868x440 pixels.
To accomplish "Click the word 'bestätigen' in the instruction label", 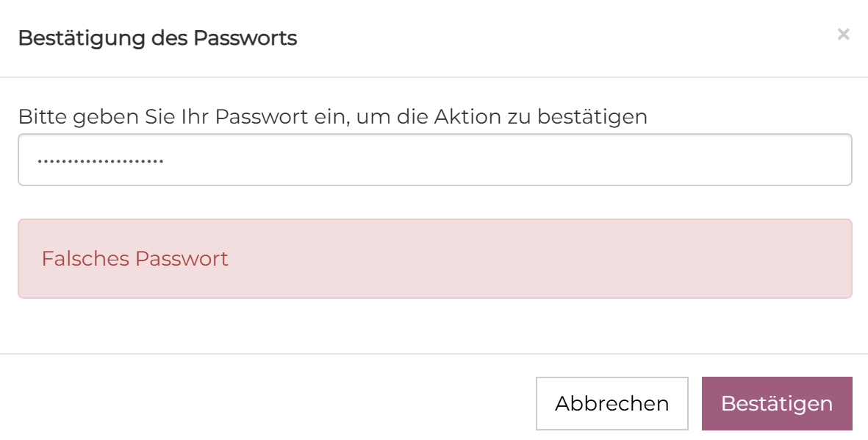I will click(x=592, y=116).
